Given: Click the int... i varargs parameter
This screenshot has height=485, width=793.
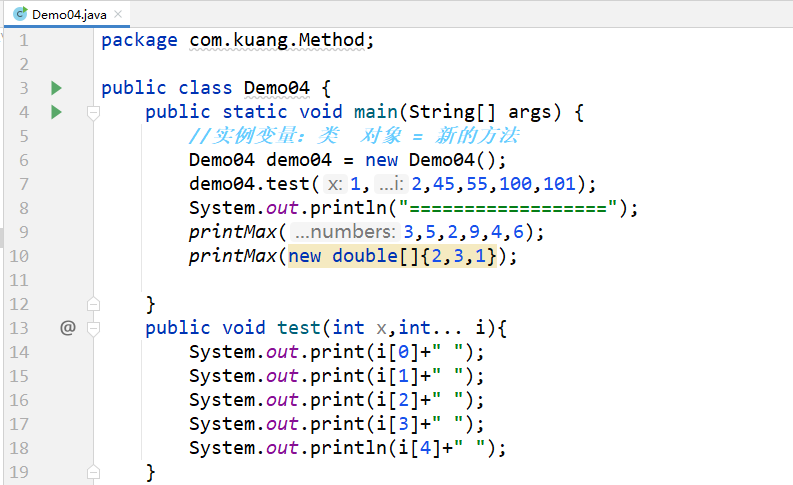Looking at the screenshot, I should coord(442,328).
